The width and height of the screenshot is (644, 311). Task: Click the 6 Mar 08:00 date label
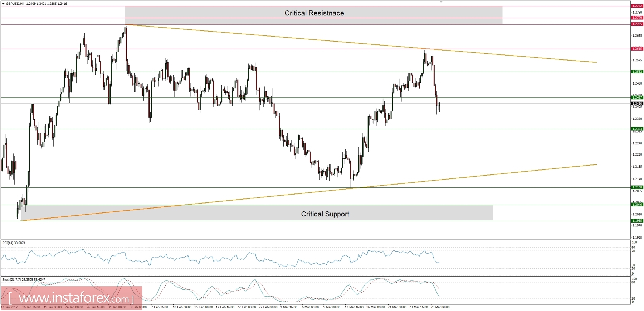point(310,307)
